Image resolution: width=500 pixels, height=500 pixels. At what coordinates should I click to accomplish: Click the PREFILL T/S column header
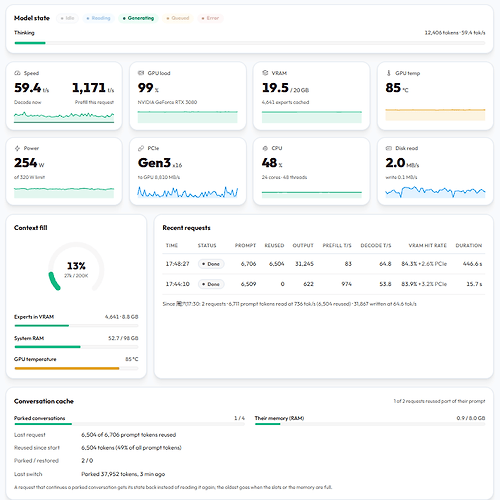click(337, 246)
